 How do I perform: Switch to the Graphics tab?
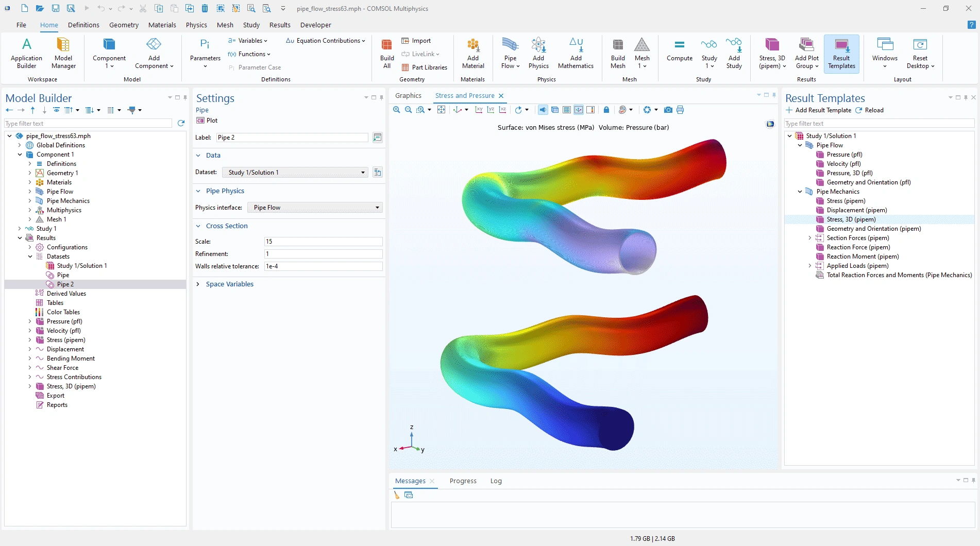[408, 96]
